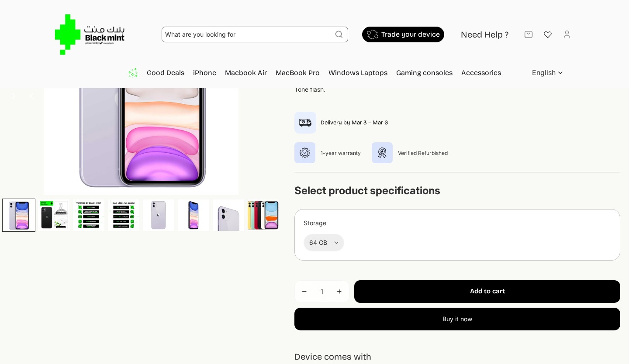629x364 pixels.
Task: Select the multi-color iPhones thumbnail
Action: click(263, 215)
